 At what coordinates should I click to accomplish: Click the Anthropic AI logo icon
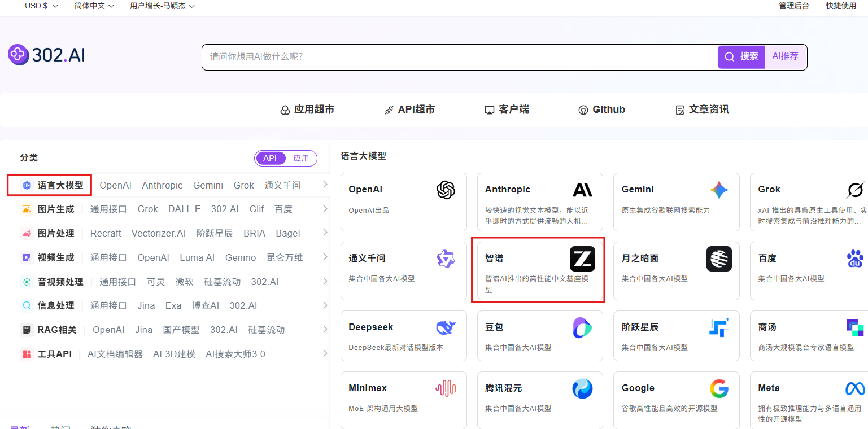point(582,189)
